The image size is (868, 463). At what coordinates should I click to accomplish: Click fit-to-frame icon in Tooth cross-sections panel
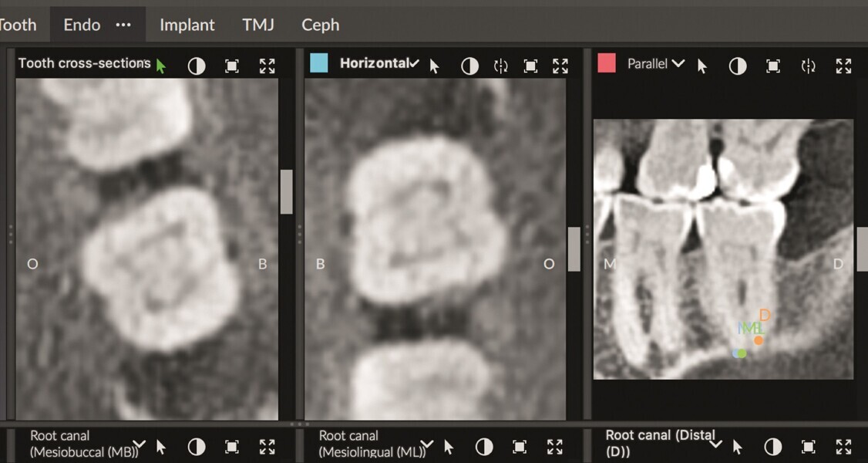232,66
